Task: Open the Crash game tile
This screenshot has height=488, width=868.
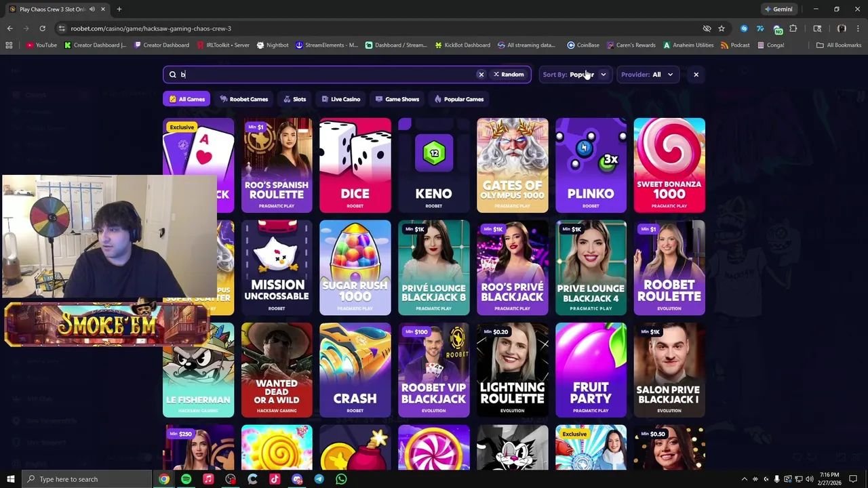Action: pyautogui.click(x=355, y=370)
